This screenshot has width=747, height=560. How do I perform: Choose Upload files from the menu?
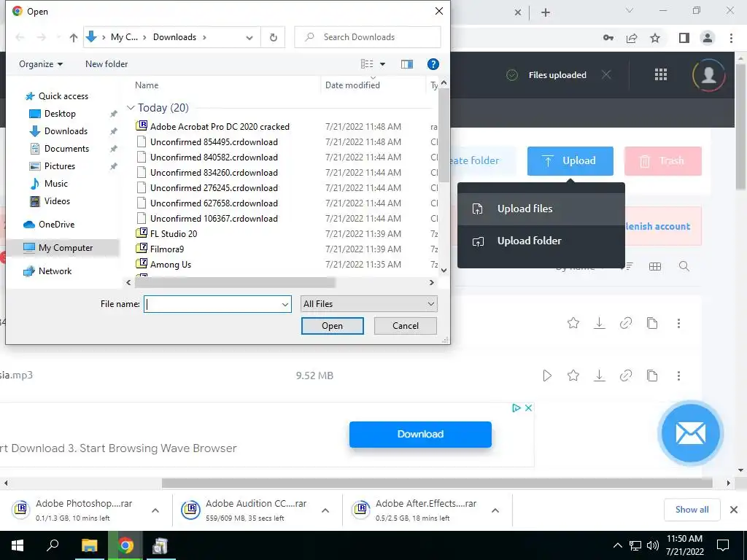pyautogui.click(x=541, y=209)
